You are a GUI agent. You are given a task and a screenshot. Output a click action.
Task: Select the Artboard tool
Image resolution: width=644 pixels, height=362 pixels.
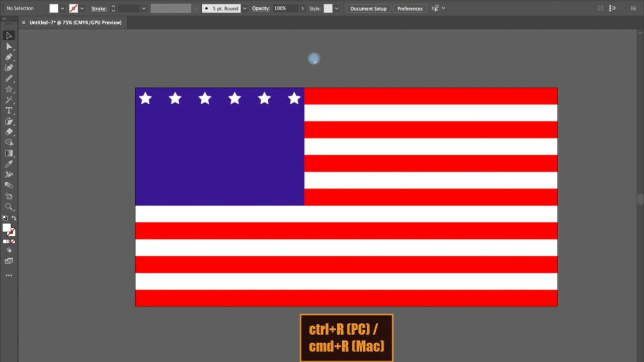(9, 196)
